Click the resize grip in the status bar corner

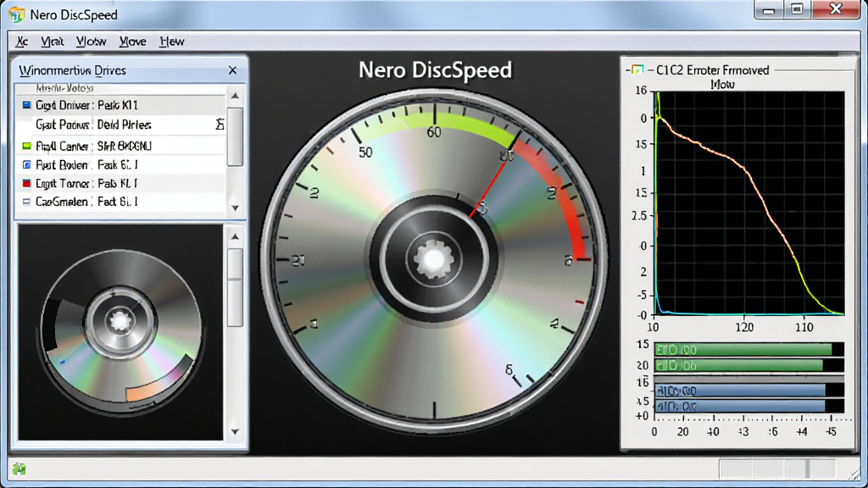point(854,474)
